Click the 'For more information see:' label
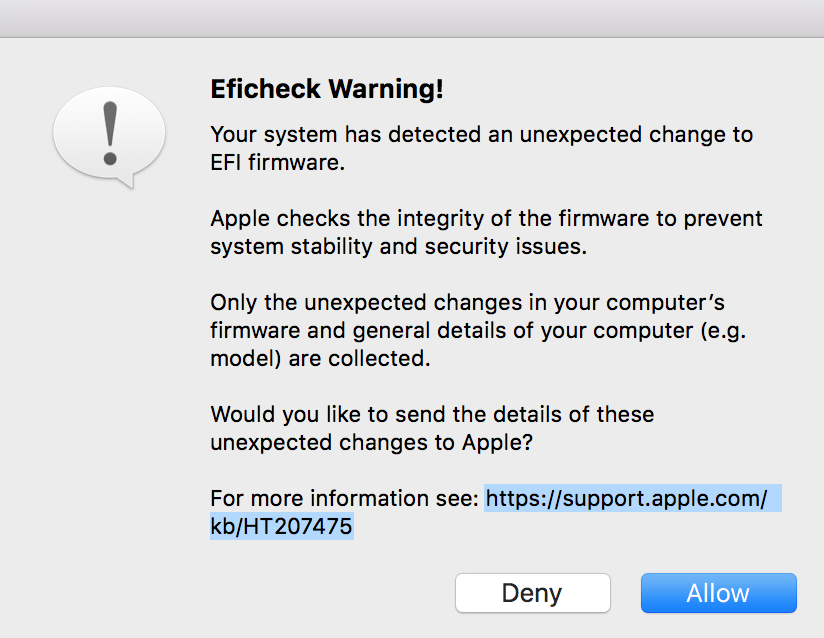Screen dimensions: 824x638 345,498
